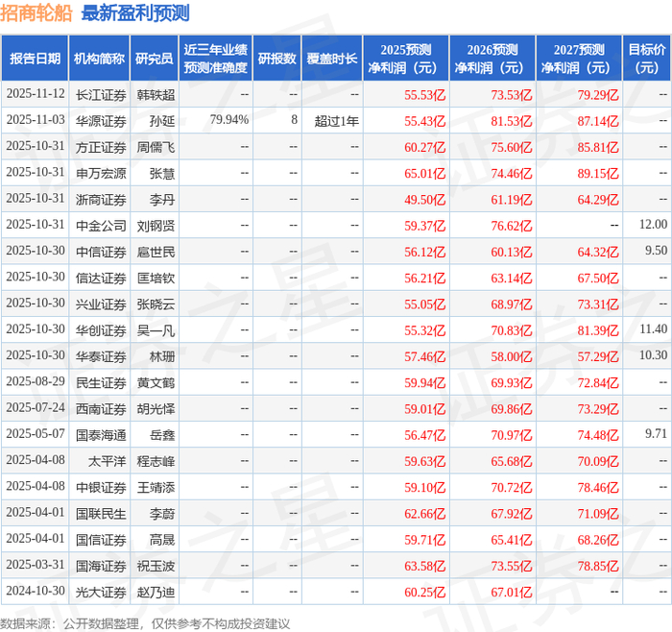This screenshot has height=632, width=672.
Task: Click target price 9.71
Action: 656,433
